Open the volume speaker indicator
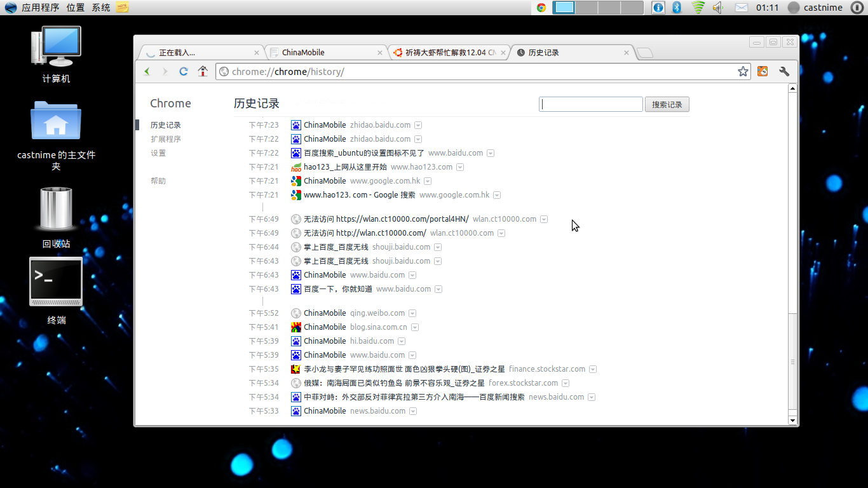This screenshot has width=868, height=488. (x=718, y=8)
